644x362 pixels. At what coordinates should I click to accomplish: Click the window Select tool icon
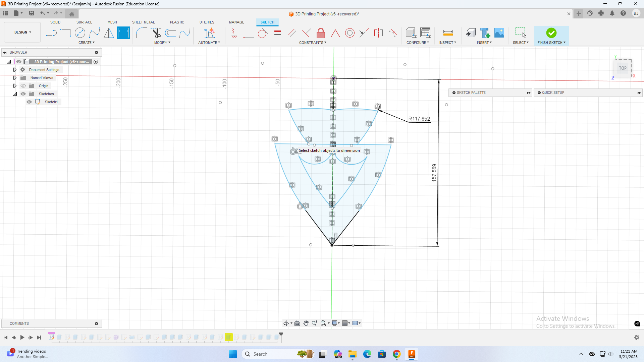(521, 33)
